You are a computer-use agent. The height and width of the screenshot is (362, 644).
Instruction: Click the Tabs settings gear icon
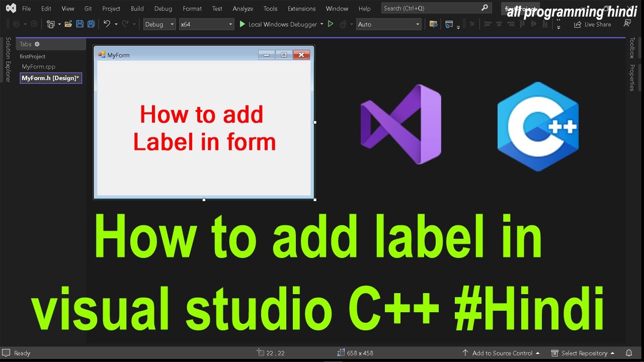pyautogui.click(x=37, y=44)
